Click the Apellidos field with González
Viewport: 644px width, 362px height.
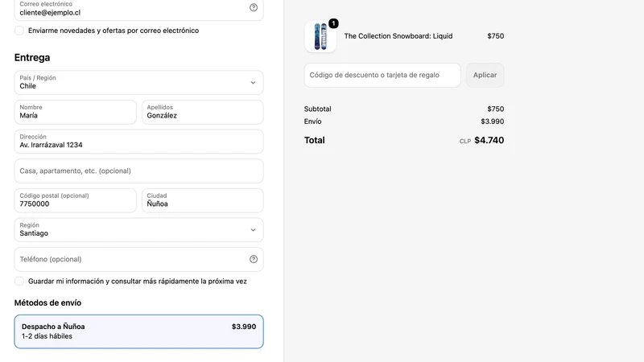coord(203,112)
